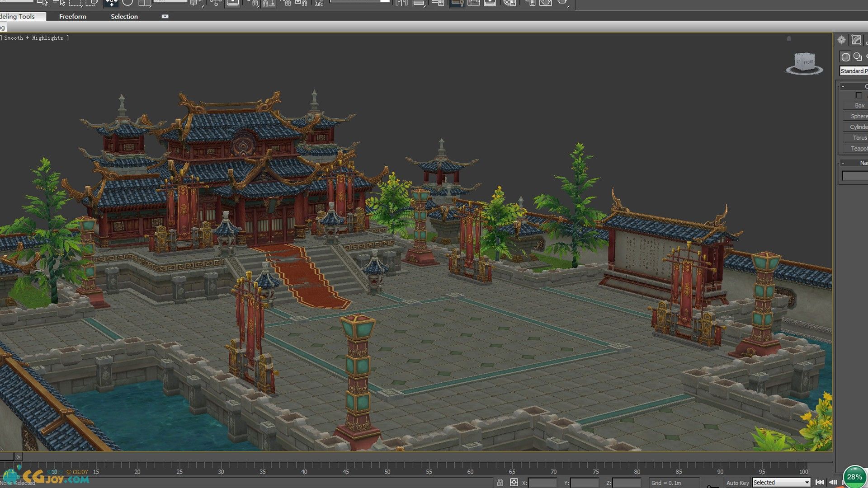Select the Move transform tool
This screenshot has width=868, height=488.
point(111,3)
